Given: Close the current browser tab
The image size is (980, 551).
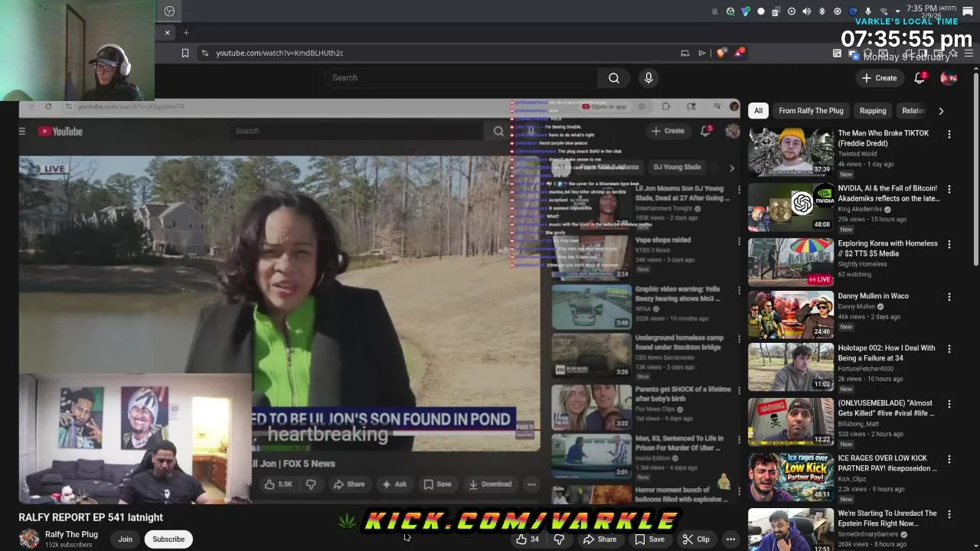Looking at the screenshot, I should (x=167, y=32).
